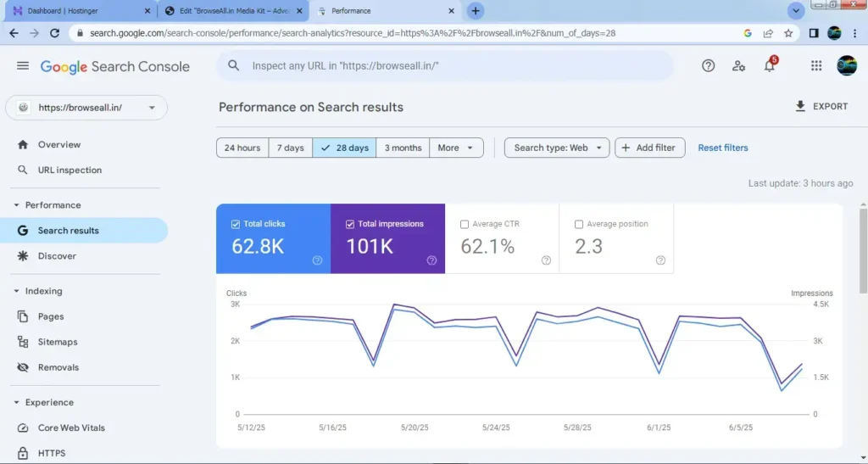Click the URL inspection magnifier icon
This screenshot has width=868, height=464.
pyautogui.click(x=23, y=170)
